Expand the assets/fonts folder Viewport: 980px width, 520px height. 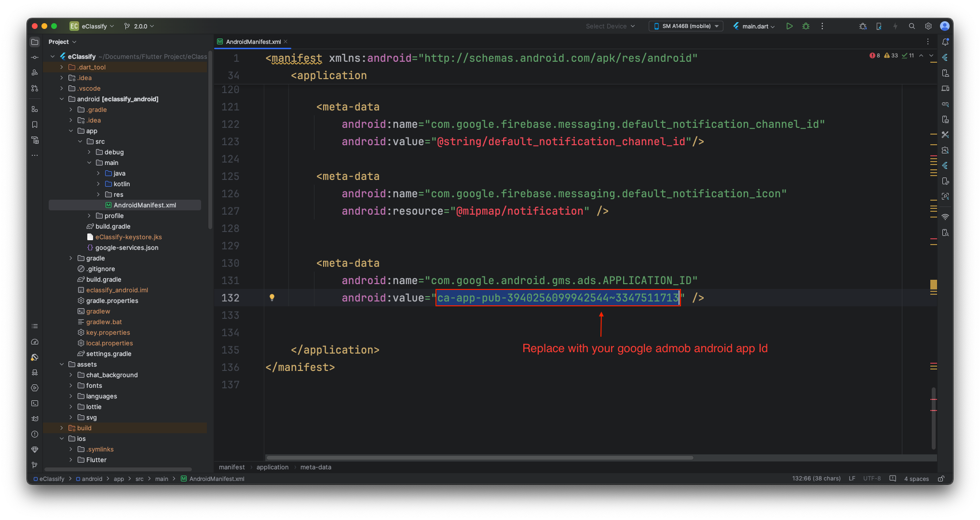tap(71, 385)
